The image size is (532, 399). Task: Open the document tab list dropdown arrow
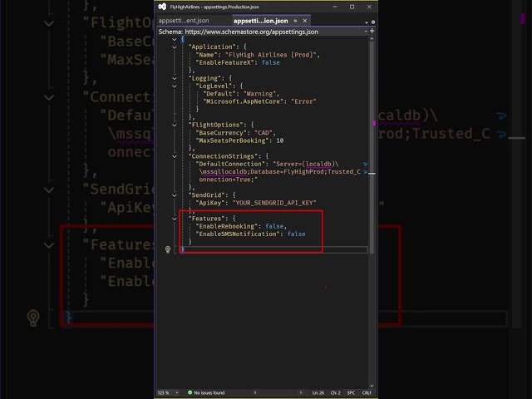367,22
